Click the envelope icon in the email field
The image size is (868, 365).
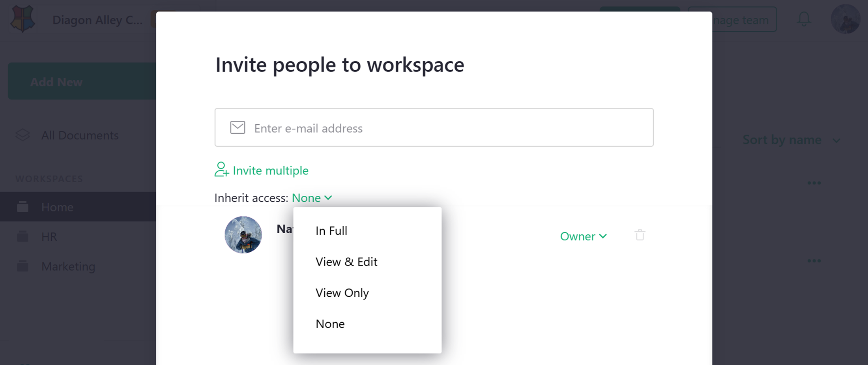[238, 127]
